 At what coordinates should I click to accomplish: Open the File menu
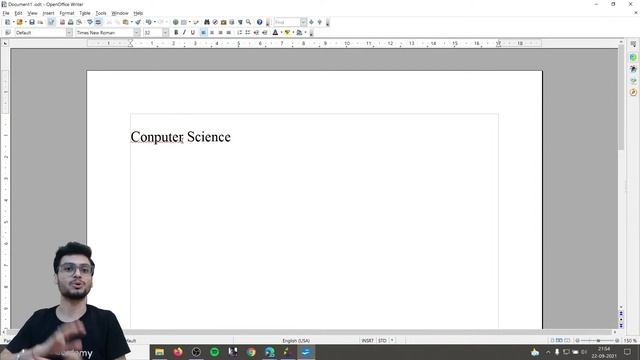[x=6, y=13]
